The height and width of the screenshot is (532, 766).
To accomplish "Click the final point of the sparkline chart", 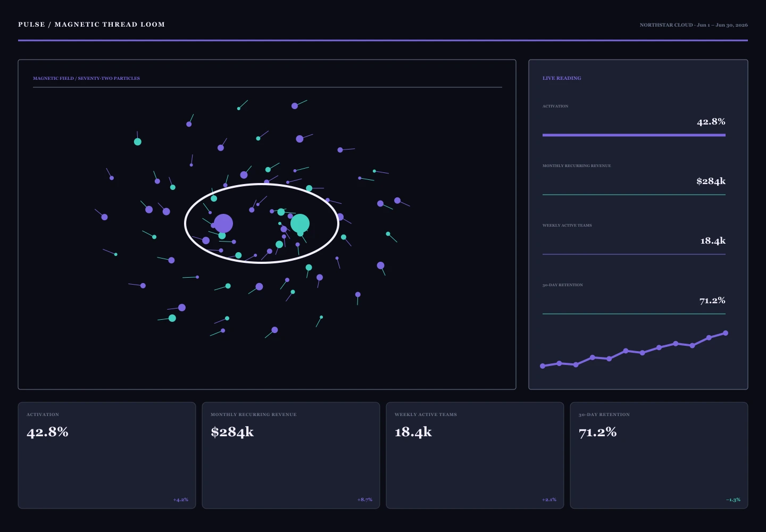I will coord(726,334).
